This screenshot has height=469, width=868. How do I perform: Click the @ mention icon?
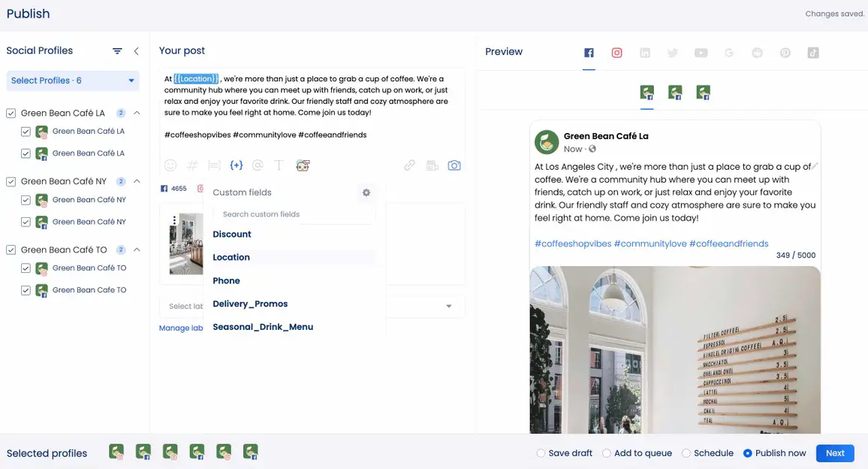pyautogui.click(x=258, y=165)
